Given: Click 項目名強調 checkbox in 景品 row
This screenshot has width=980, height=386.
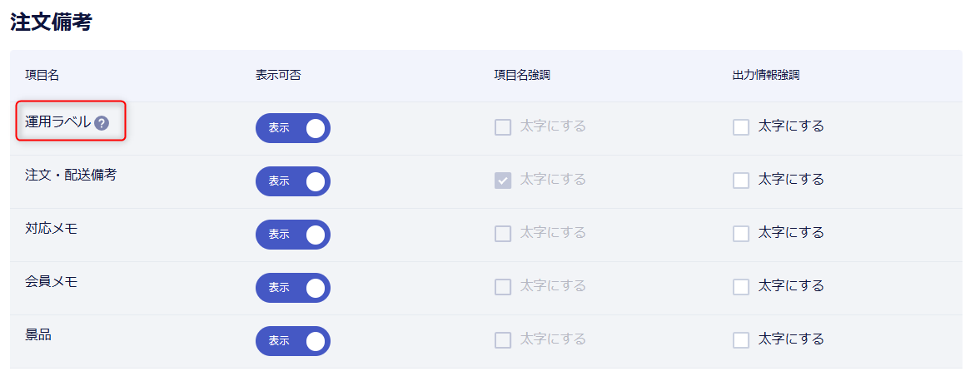Looking at the screenshot, I should point(503,340).
